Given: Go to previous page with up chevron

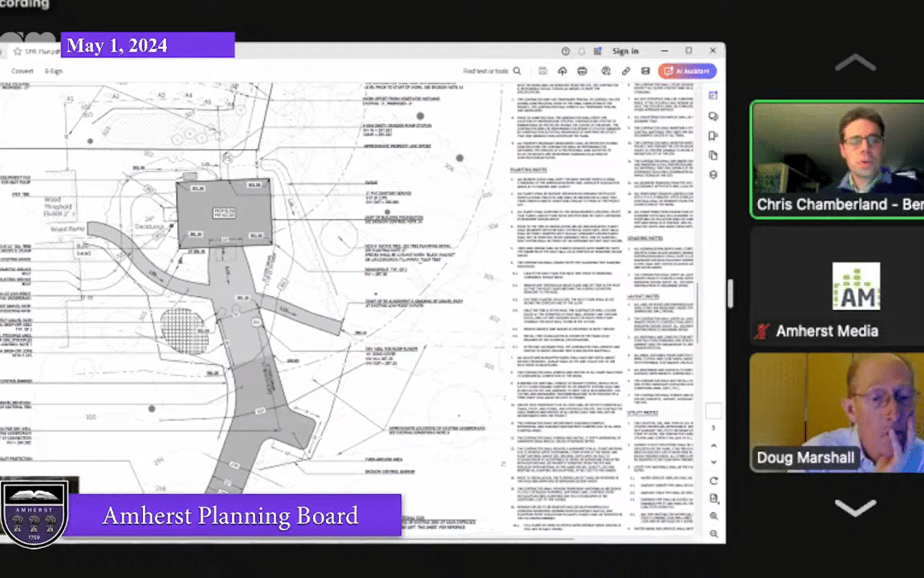Looking at the screenshot, I should pos(714,446).
